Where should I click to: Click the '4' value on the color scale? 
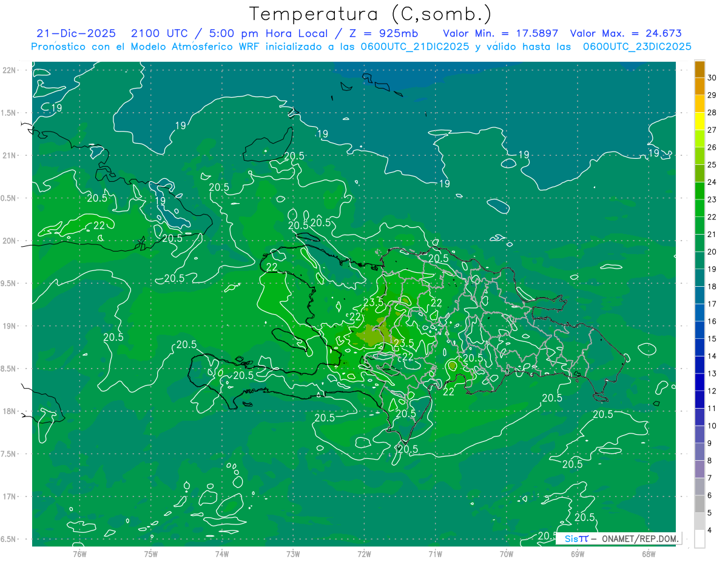(710, 530)
